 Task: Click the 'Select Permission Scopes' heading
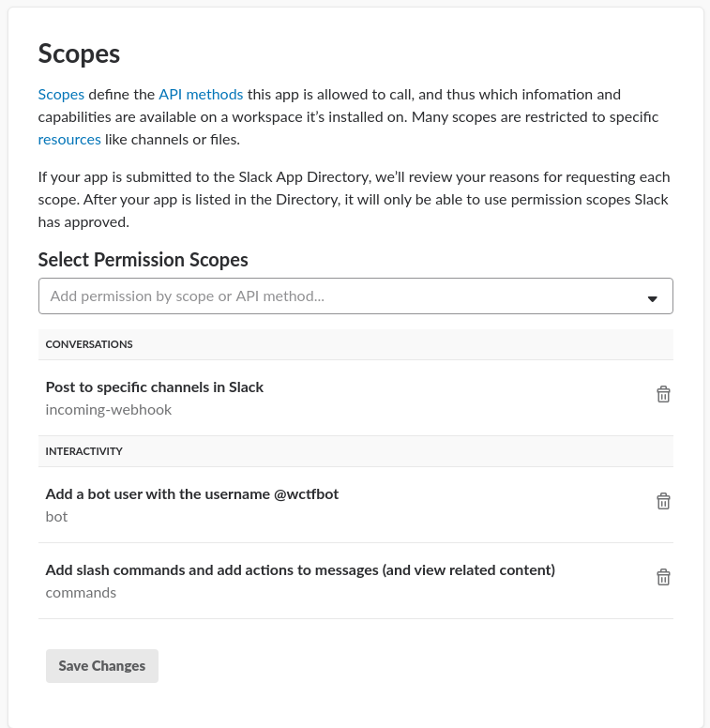click(x=143, y=260)
